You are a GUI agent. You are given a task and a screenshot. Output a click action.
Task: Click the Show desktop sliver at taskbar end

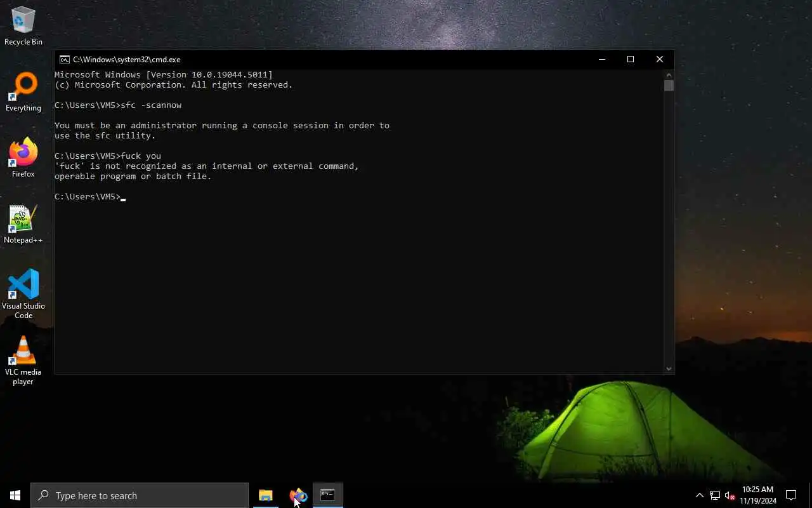tap(810, 495)
